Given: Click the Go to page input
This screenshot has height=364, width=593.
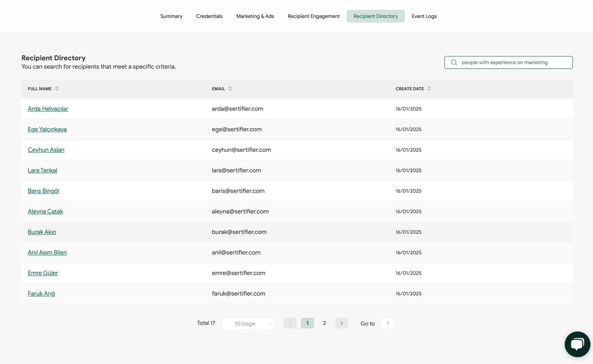Looking at the screenshot, I should pyautogui.click(x=388, y=324).
